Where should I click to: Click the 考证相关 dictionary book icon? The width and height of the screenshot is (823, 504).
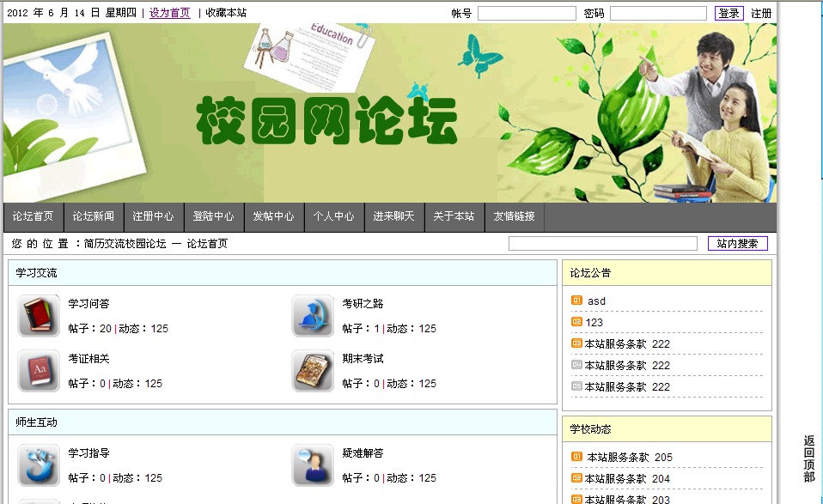click(39, 370)
